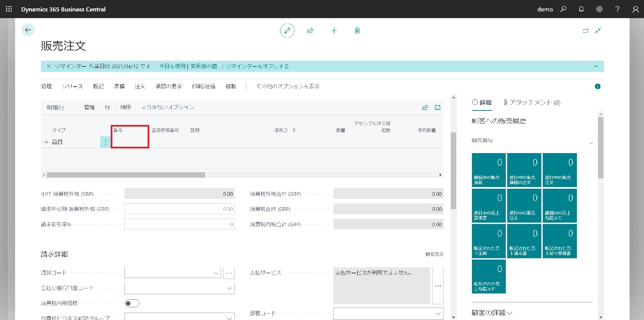Open the 転記 menu
The height and width of the screenshot is (320, 644).
point(98,86)
